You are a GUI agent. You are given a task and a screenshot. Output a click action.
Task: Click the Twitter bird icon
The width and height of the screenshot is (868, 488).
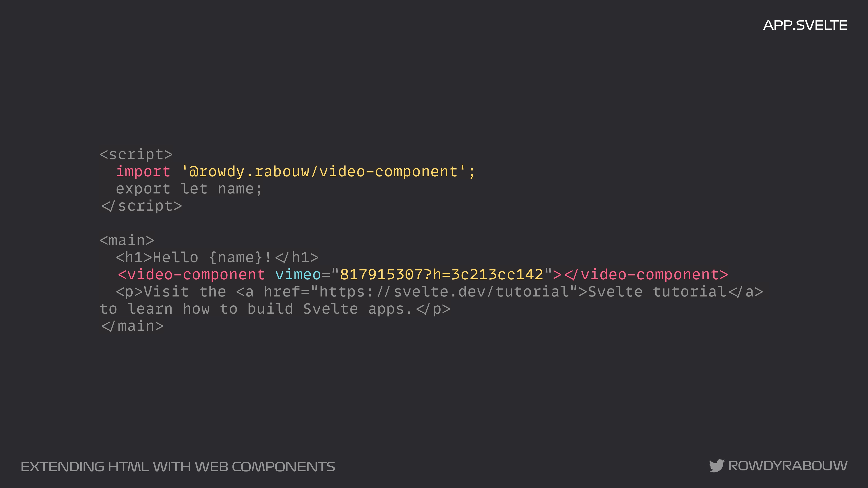click(x=716, y=466)
